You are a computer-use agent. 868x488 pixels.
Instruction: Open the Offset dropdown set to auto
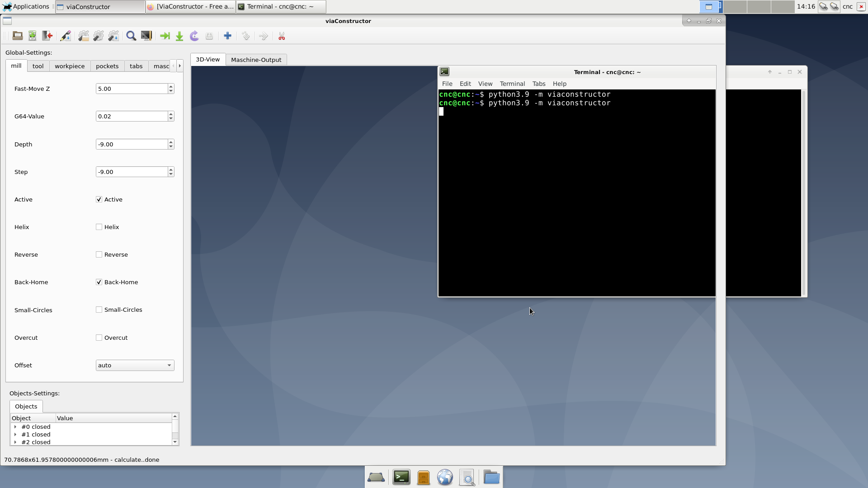pyautogui.click(x=135, y=365)
